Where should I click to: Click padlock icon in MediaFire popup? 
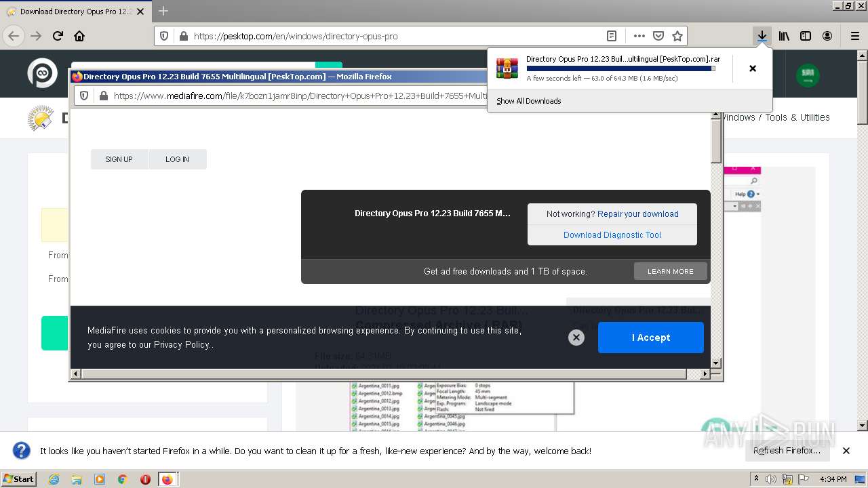click(x=103, y=96)
